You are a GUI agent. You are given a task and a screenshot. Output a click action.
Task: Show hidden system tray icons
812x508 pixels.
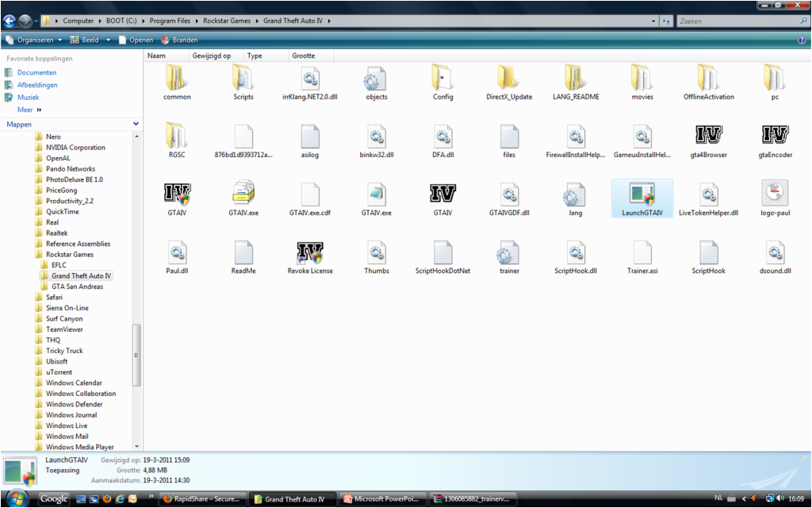click(744, 498)
